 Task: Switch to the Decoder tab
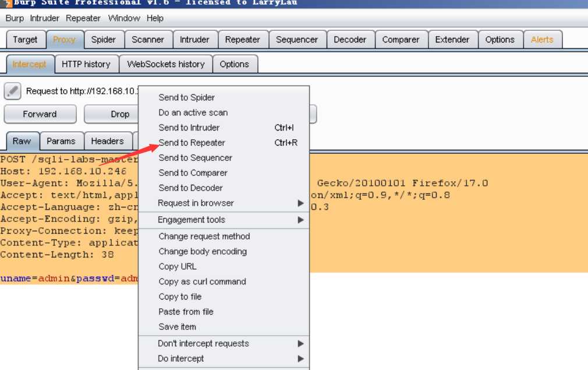tap(350, 40)
